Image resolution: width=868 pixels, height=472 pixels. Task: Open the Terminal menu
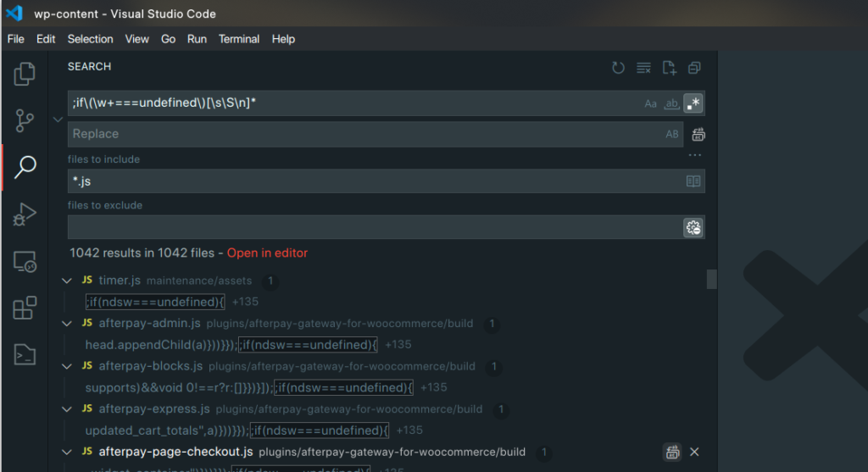(x=239, y=39)
